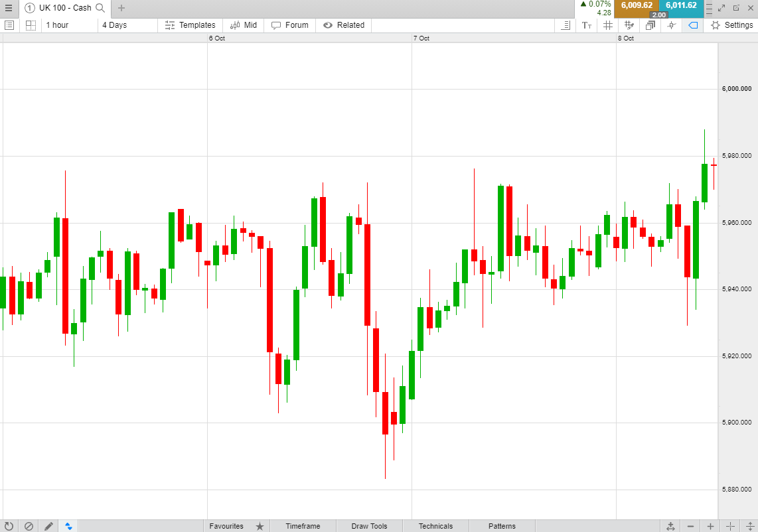The image size is (758, 532).
Task: Open the hamburger main menu
Action: [x=8, y=8]
